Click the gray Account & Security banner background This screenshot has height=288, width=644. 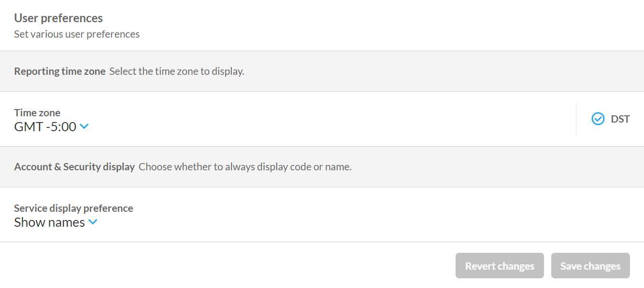[x=483, y=167]
